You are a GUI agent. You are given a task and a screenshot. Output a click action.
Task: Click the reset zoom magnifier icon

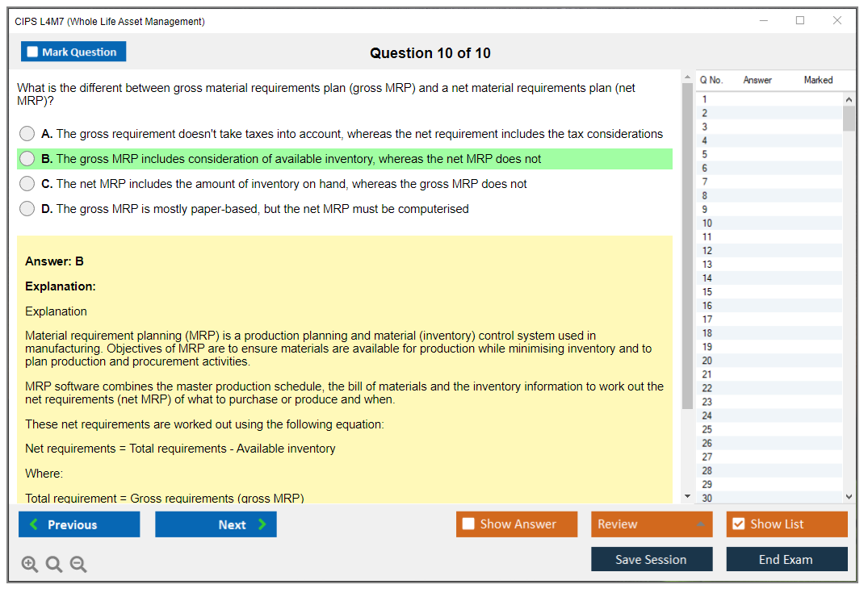(x=54, y=565)
